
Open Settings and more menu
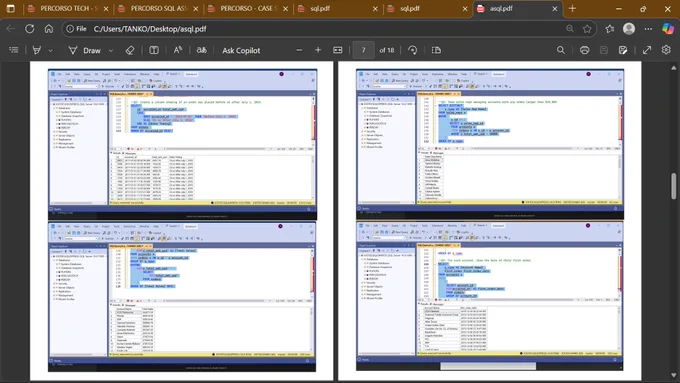coord(648,29)
